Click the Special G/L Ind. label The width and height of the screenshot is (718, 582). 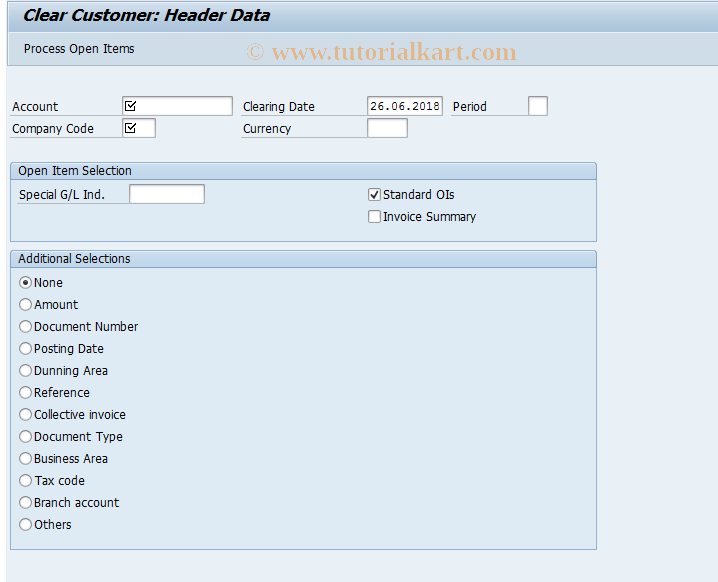coord(62,195)
